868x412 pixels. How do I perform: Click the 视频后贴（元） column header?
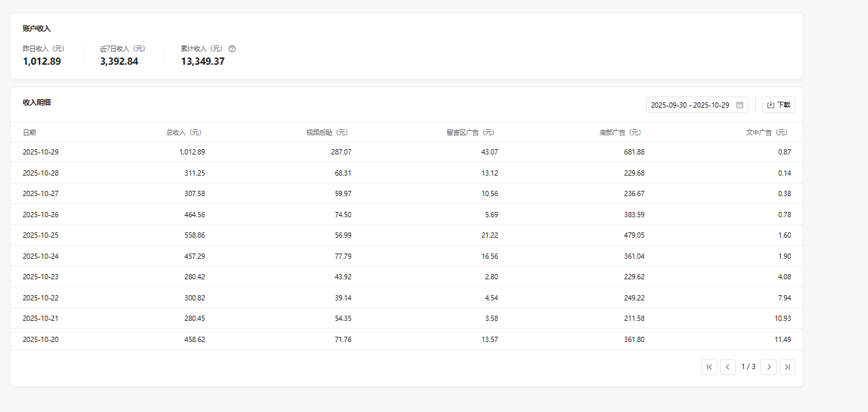(x=327, y=133)
